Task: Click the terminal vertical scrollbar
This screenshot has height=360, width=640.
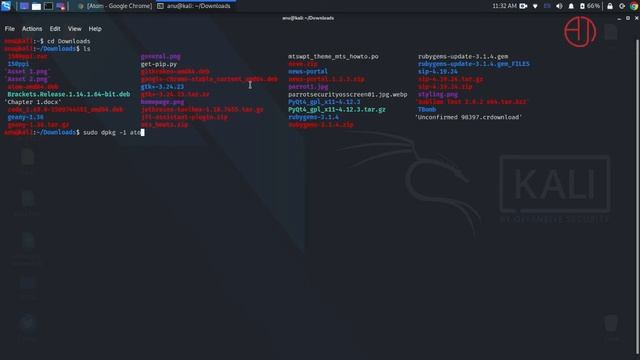Action: tap(638, 196)
